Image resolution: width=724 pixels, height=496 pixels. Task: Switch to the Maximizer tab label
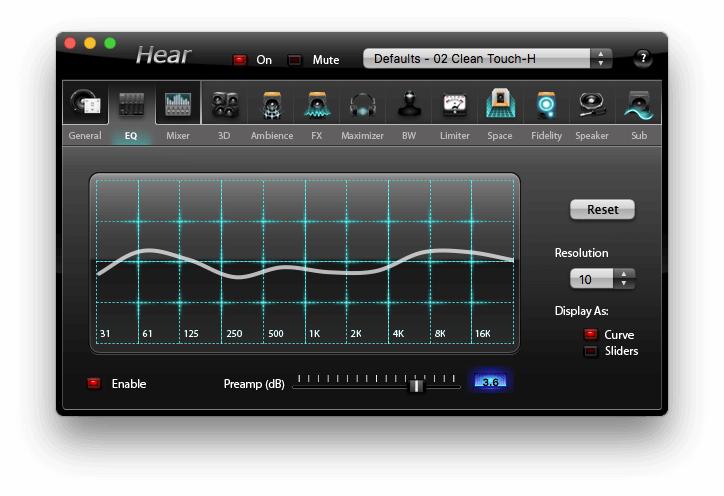(362, 136)
